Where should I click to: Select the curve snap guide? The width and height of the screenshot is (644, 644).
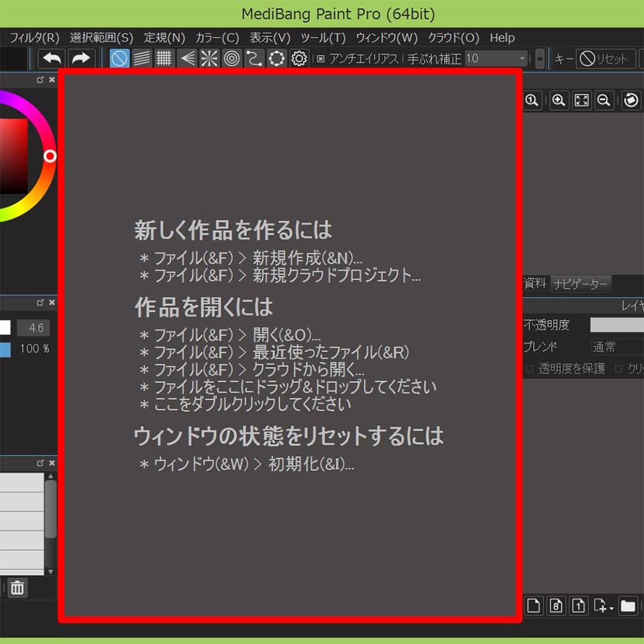tap(254, 58)
